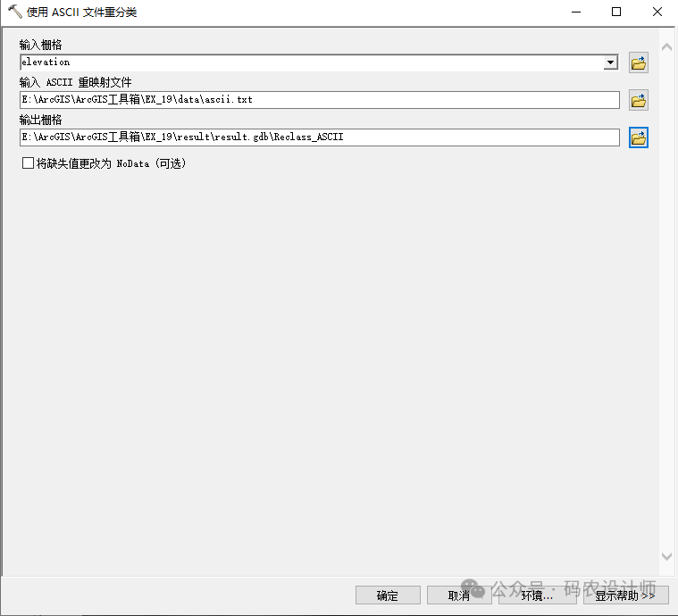
Task: Maximize the reclassify dialog window
Action: tap(615, 12)
